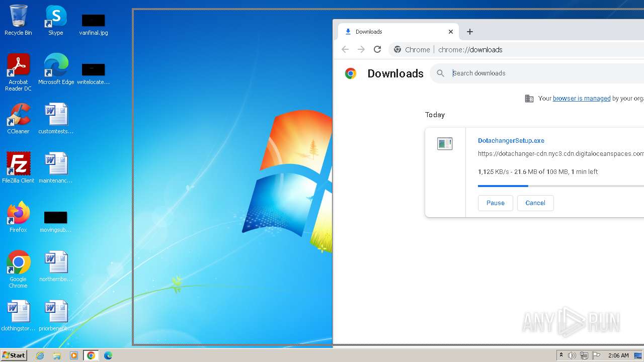
Task: Select the priorbenefit Word document
Action: point(56,316)
